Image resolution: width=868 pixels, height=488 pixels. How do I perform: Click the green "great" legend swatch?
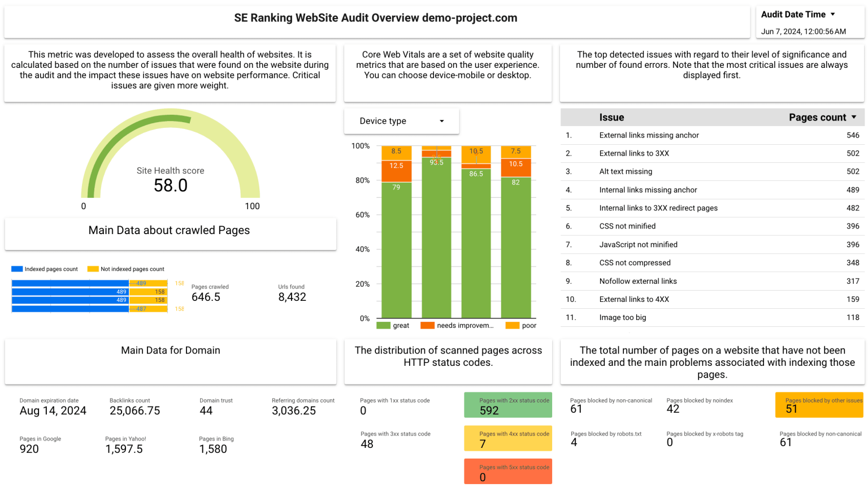pyautogui.click(x=383, y=325)
